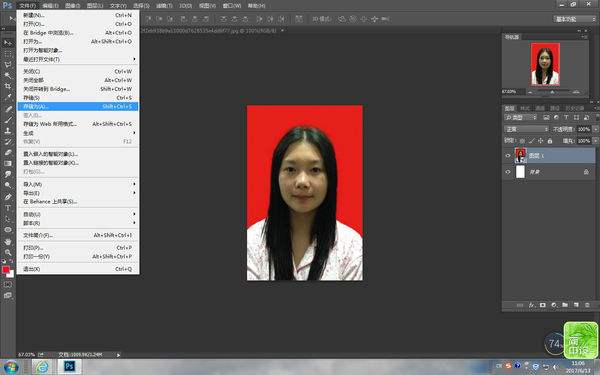Select the Rectangular Marquee tool

click(x=8, y=54)
